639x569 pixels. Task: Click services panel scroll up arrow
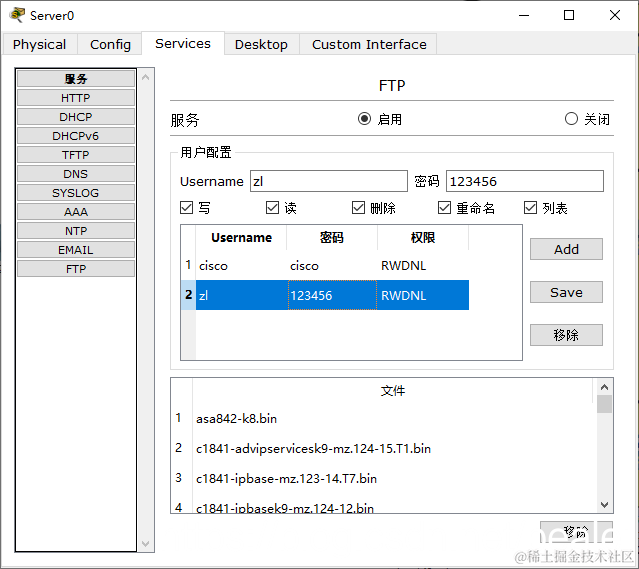tap(145, 77)
